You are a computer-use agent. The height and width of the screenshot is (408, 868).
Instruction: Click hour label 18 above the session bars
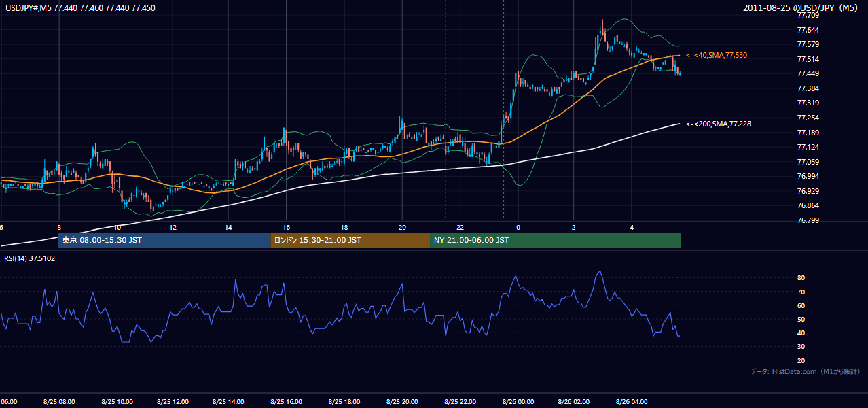pyautogui.click(x=344, y=228)
